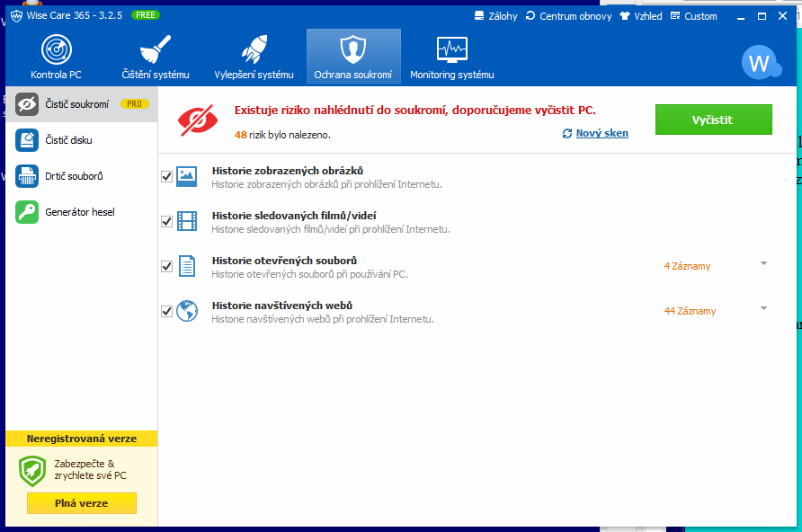Click the green shield rocket icon
This screenshot has height=532, width=802.
pyautogui.click(x=32, y=471)
